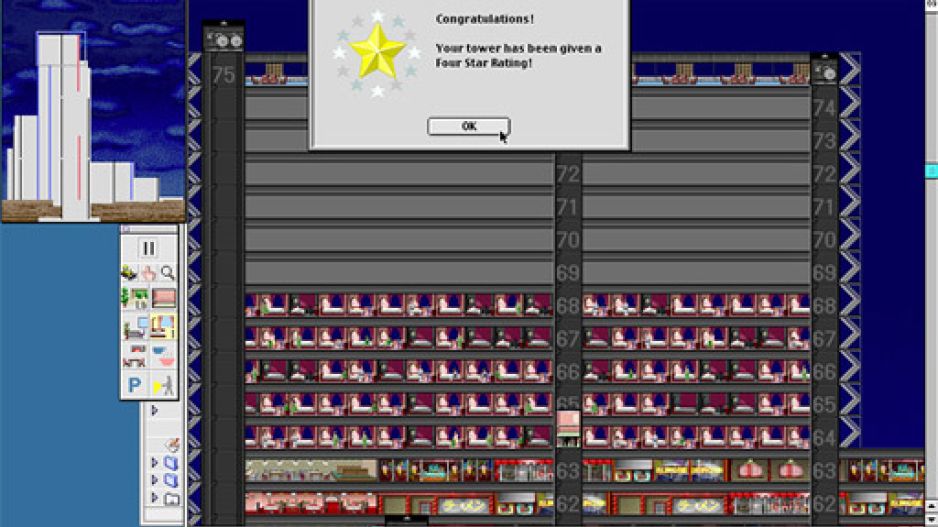Click floor number 75 on the left shaft
This screenshot has width=938, height=527.
tap(224, 75)
